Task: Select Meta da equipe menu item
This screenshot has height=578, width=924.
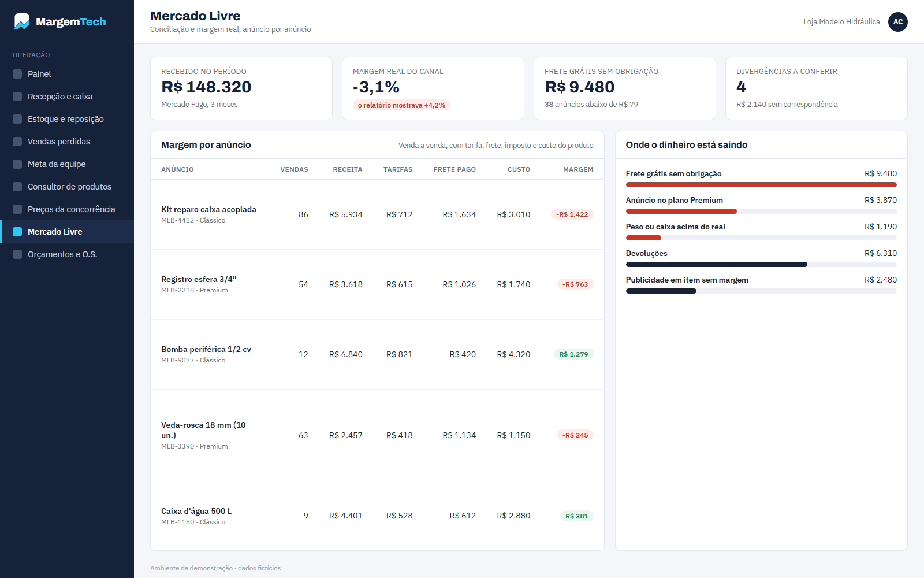Action: 67,164
